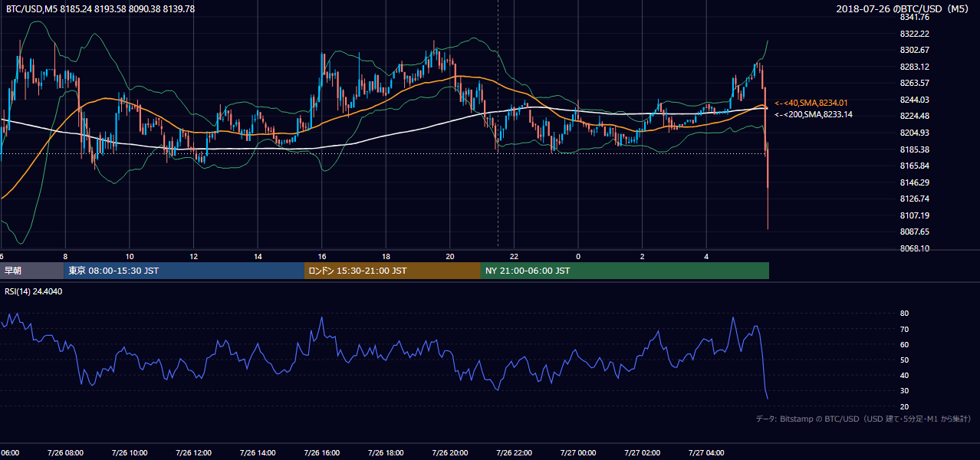The height and width of the screenshot is (460, 980).
Task: Click price axis value 8126.74
Action: [914, 199]
